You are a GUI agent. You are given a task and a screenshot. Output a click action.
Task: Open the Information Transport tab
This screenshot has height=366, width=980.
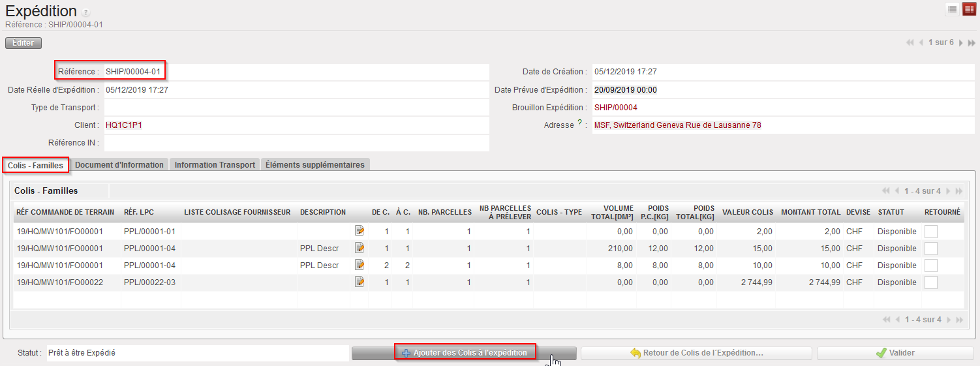[x=215, y=165]
